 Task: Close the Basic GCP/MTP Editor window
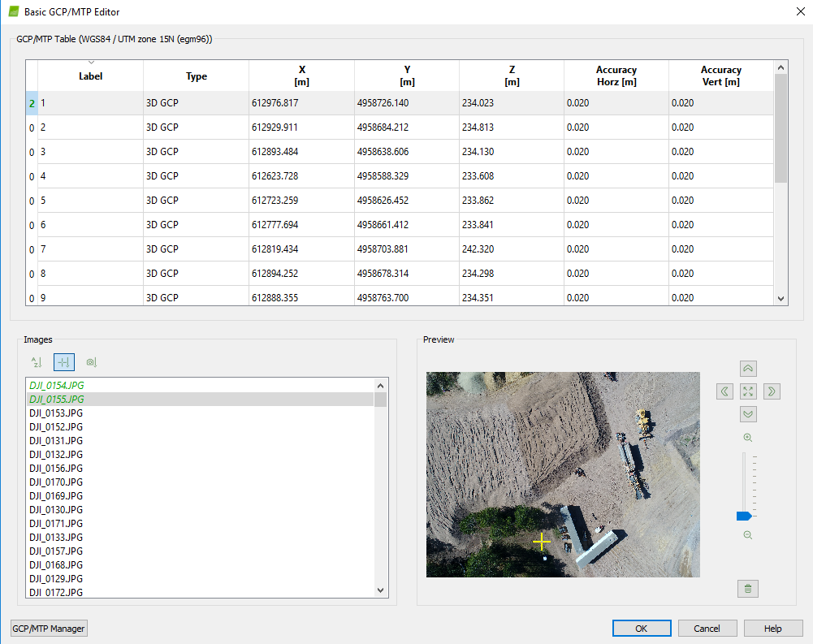pyautogui.click(x=801, y=11)
